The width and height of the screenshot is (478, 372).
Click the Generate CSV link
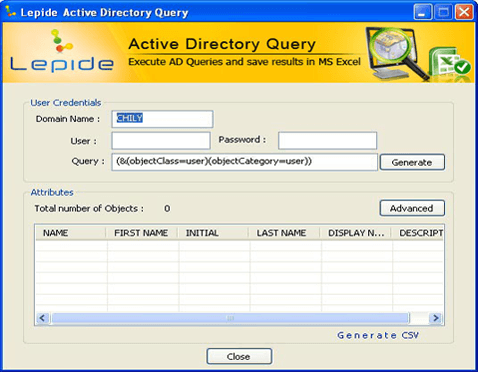(x=378, y=335)
